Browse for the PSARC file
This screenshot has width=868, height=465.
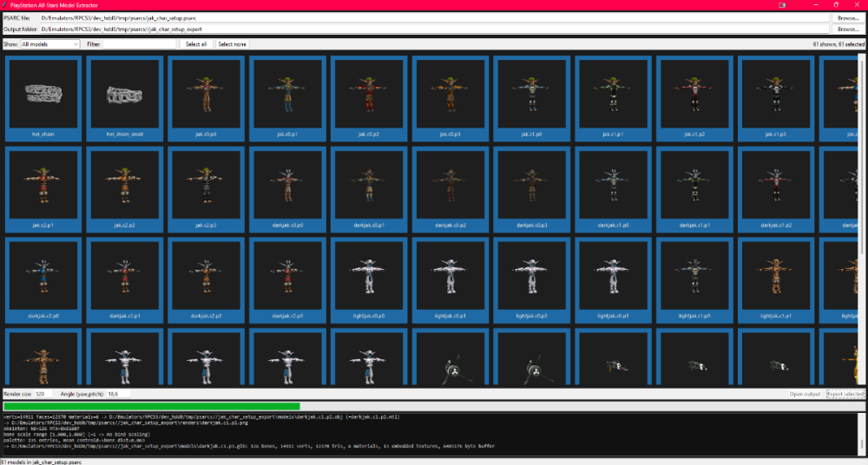point(847,18)
